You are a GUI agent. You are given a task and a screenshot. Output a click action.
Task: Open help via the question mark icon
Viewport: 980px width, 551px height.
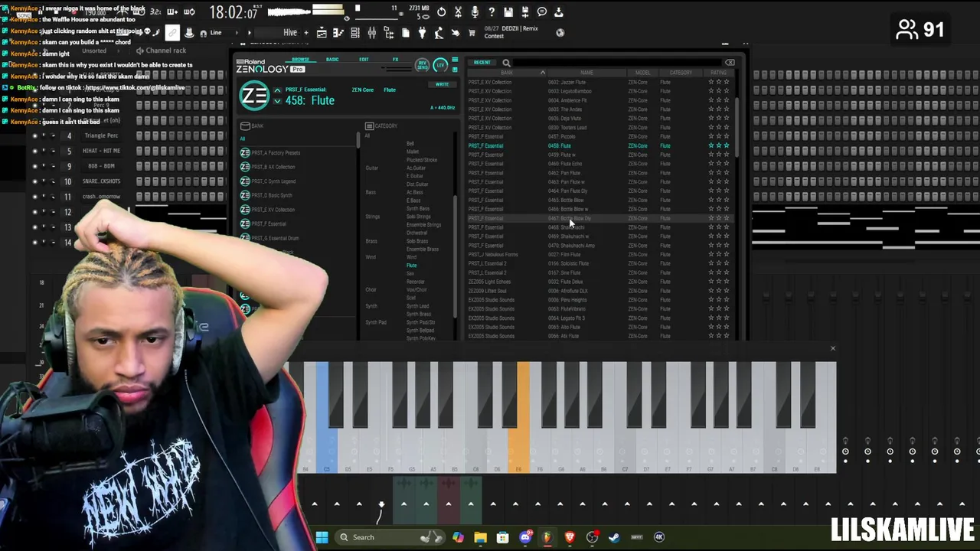pos(492,12)
